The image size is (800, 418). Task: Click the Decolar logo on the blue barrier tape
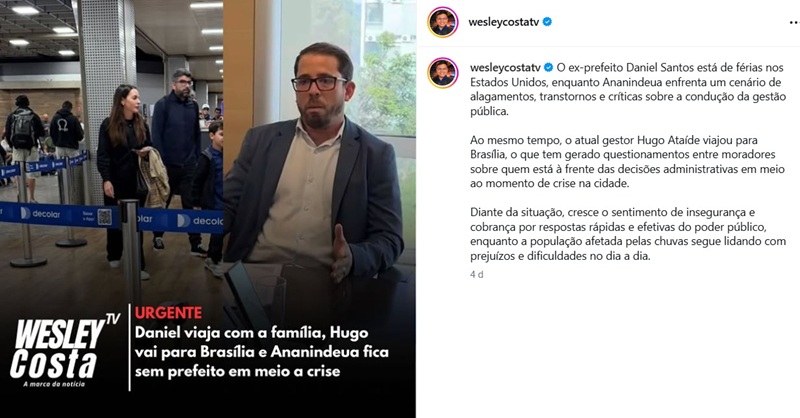pos(40,214)
